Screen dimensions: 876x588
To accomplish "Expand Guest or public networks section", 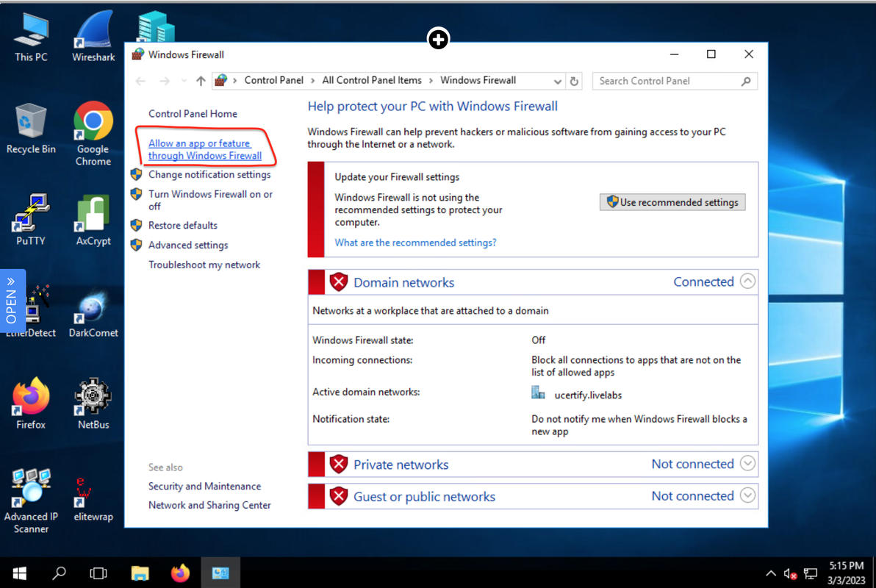I will click(747, 495).
